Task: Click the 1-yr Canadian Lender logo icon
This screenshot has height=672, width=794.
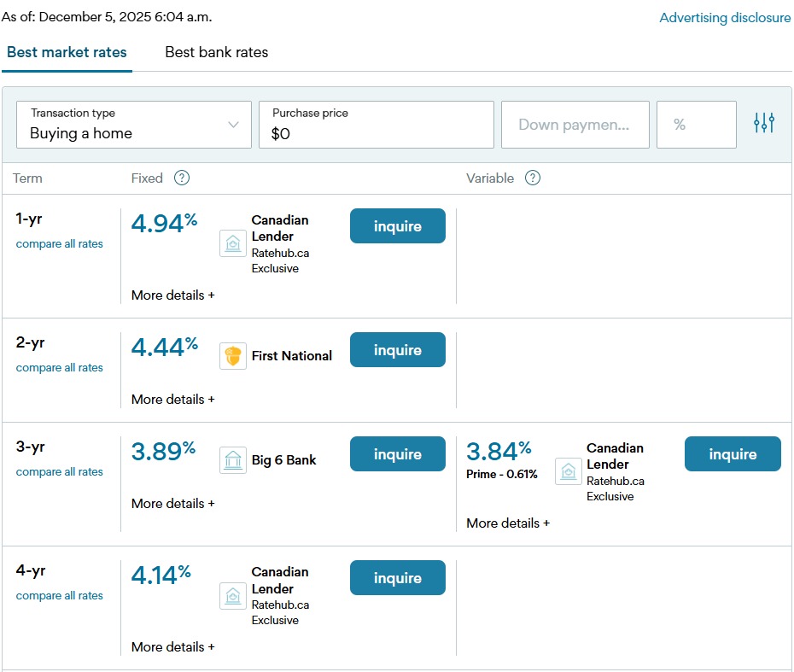Action: pos(233,244)
